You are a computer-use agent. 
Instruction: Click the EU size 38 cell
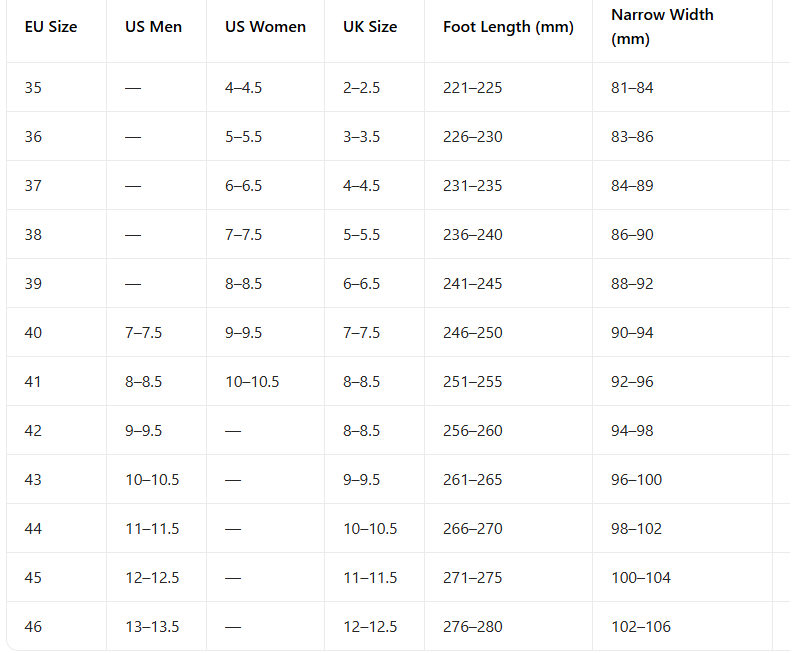[x=34, y=235]
